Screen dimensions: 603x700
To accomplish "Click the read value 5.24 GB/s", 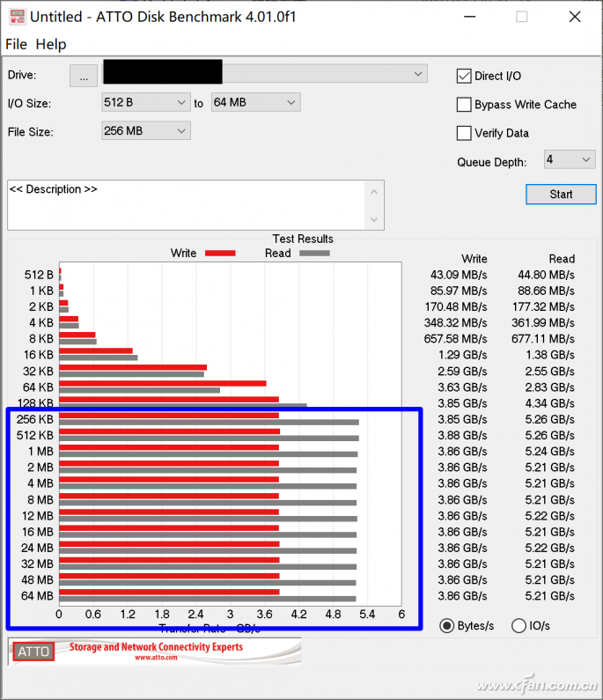I will [x=550, y=452].
